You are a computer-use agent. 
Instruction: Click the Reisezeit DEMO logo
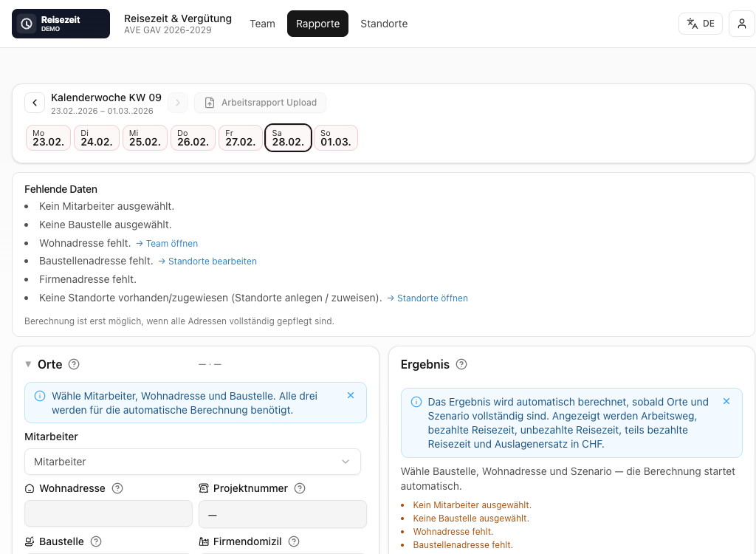61,24
